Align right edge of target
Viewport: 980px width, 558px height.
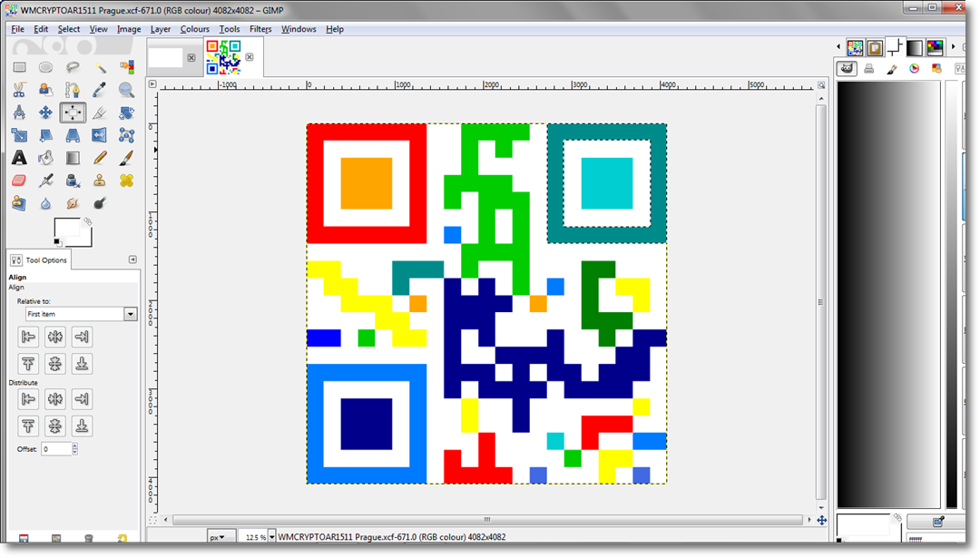pos(82,337)
